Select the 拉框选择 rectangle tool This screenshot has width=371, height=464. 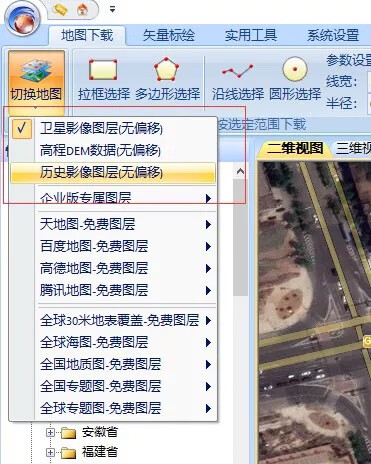pyautogui.click(x=104, y=80)
